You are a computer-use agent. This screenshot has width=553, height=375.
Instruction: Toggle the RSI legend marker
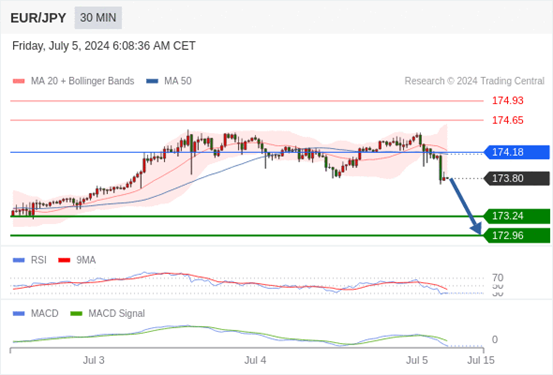point(19,260)
